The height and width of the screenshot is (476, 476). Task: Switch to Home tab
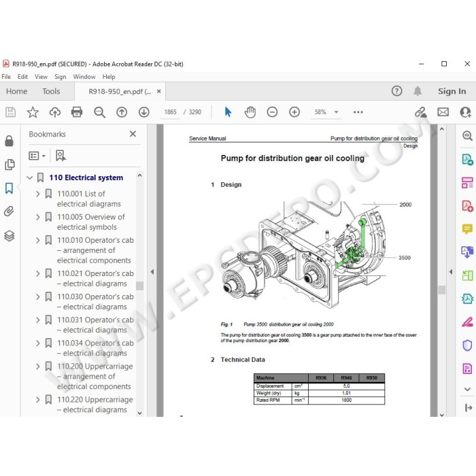17,91
